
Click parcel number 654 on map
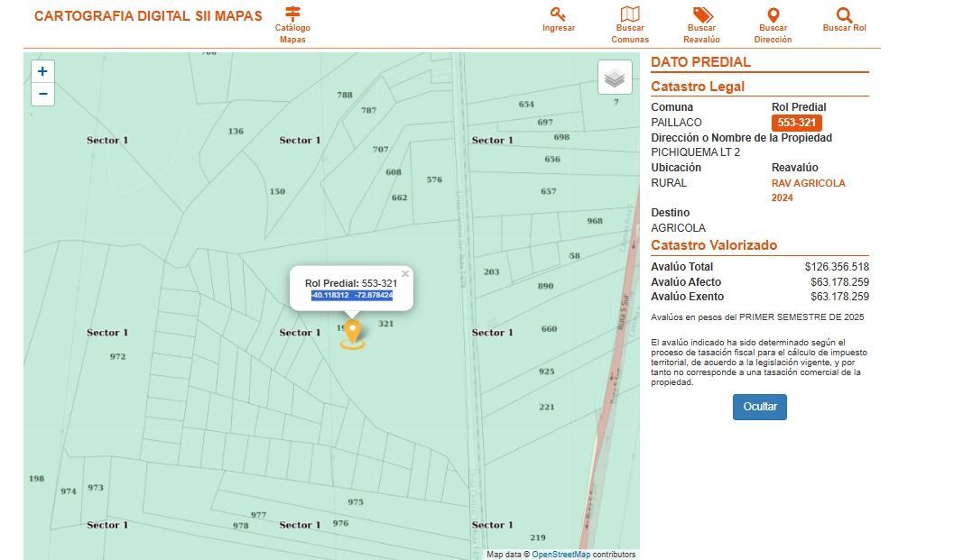coord(526,105)
